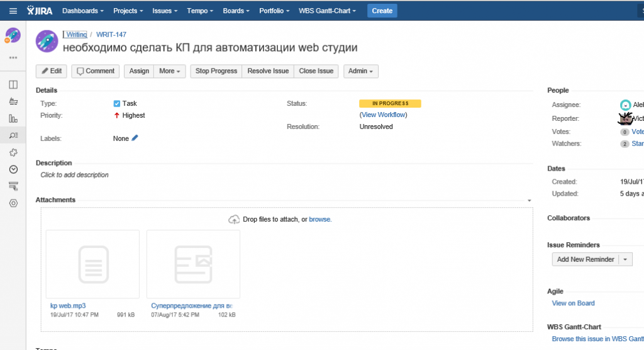Open the project rocket avatar in sidebar
Viewport: 644px width, 350px height.
click(x=13, y=35)
